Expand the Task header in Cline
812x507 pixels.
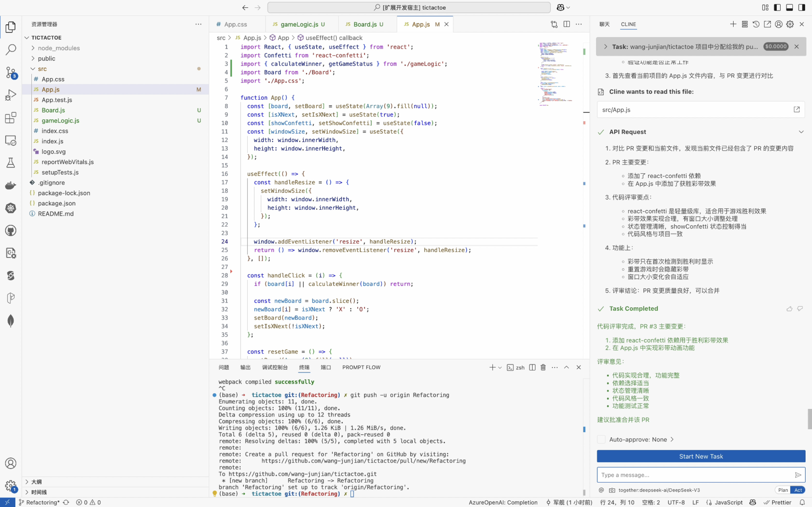point(605,47)
